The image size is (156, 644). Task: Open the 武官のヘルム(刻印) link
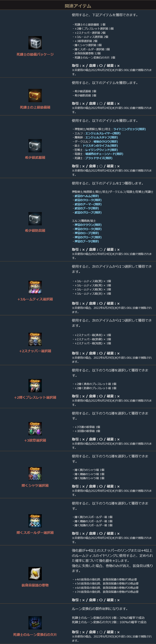pyautogui.click(x=86, y=196)
